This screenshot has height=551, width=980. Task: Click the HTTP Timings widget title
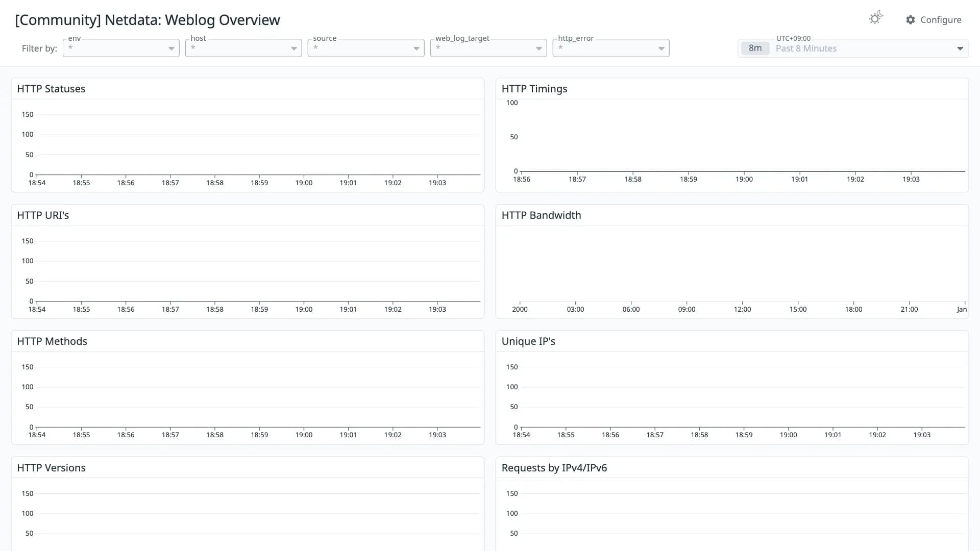pyautogui.click(x=534, y=89)
